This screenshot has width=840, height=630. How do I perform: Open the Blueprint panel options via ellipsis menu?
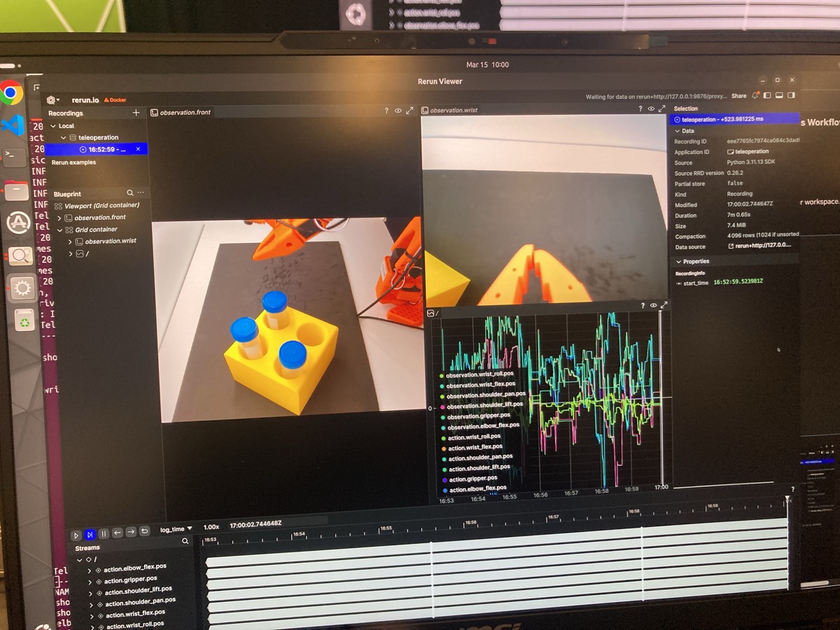[x=139, y=194]
